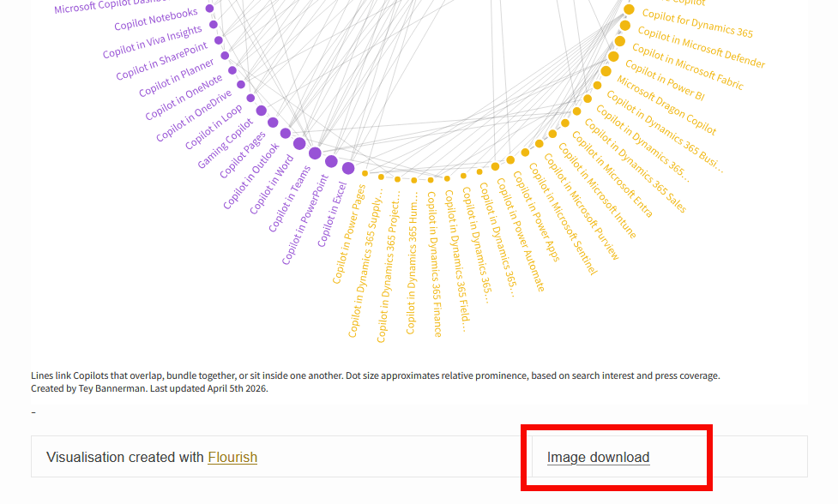838x504 pixels.
Task: Click the Gaming Copilot text label
Action: (226, 143)
